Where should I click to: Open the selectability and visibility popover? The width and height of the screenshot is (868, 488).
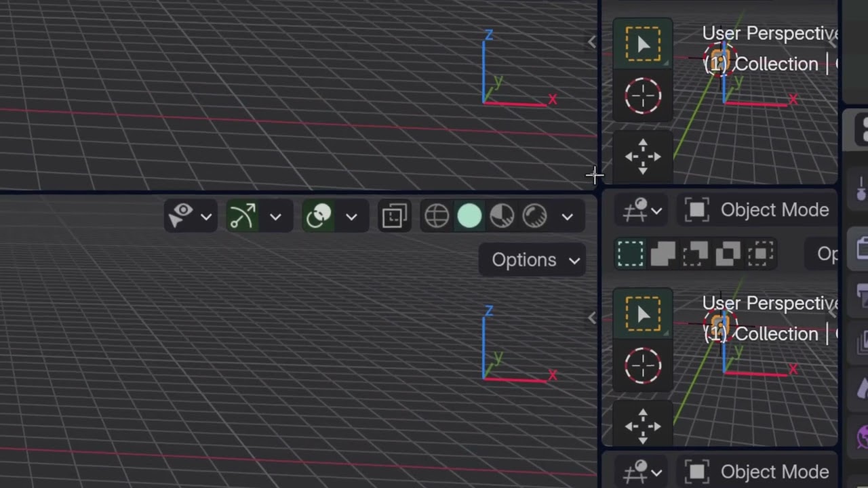[x=191, y=217]
